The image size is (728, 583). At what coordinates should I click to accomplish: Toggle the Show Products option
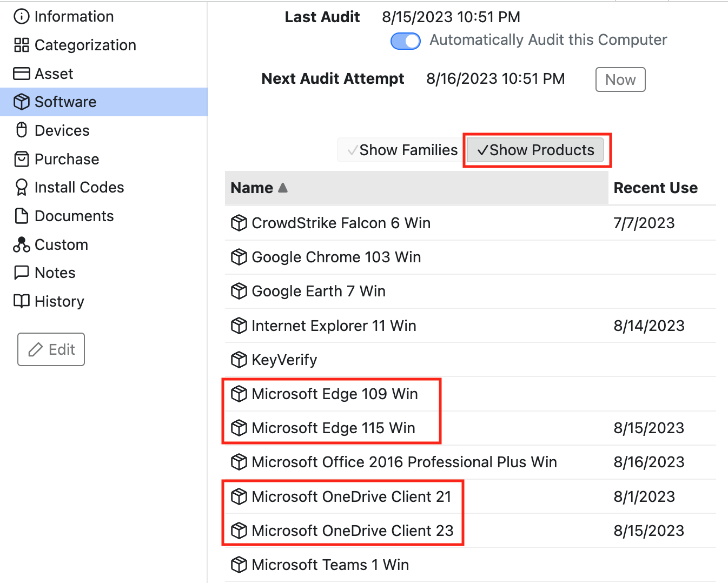[535, 150]
